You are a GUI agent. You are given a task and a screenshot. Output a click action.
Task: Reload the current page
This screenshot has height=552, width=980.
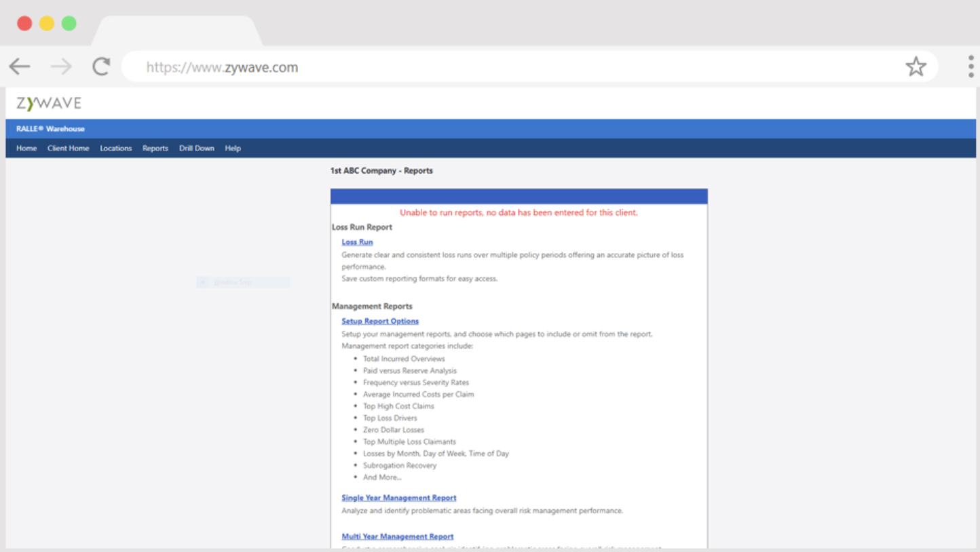point(100,66)
